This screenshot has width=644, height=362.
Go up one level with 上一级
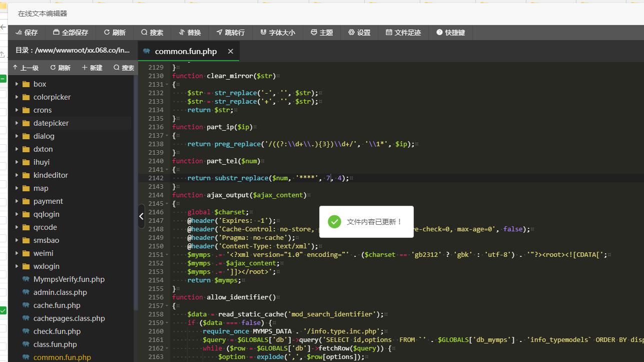(x=26, y=68)
